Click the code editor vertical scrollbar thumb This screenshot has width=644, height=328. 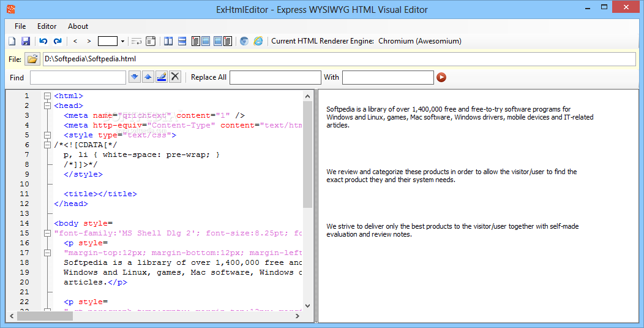click(x=308, y=154)
